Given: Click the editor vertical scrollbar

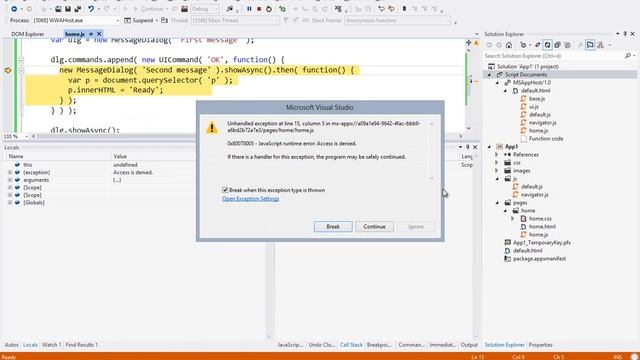Looking at the screenshot, I should (469, 88).
